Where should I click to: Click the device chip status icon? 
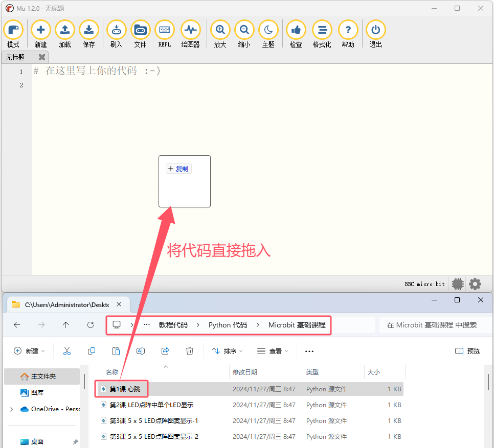[458, 284]
